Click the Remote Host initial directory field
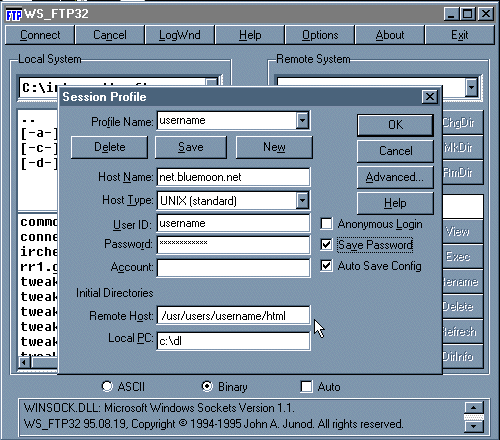Image resolution: width=500 pixels, height=440 pixels. pyautogui.click(x=233, y=315)
